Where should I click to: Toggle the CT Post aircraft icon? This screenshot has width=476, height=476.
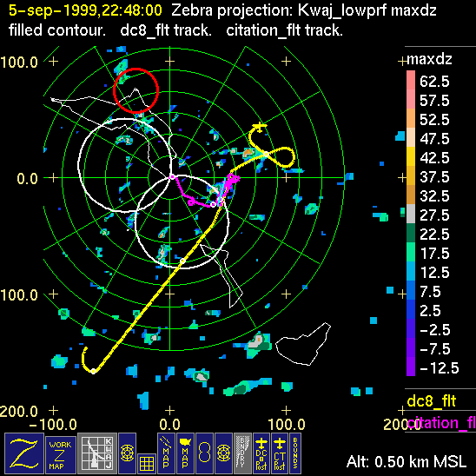280,453
